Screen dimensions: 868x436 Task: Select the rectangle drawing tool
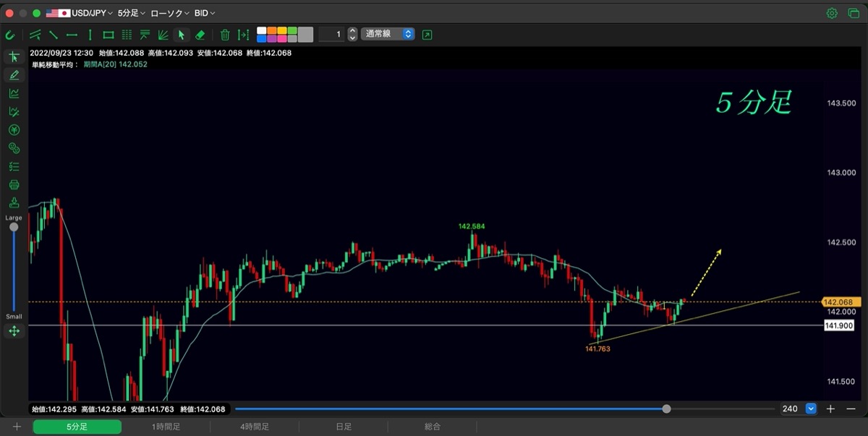109,34
